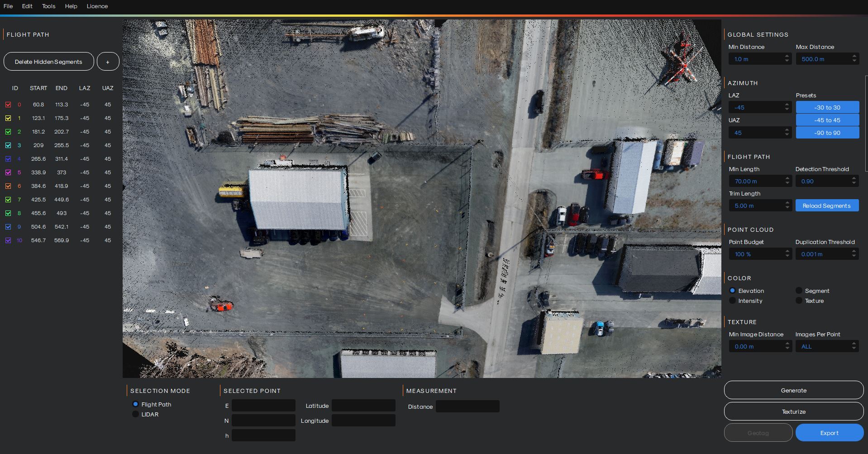Screen dimensions: 868x454
Task: Open the File menu
Action: 8,6
